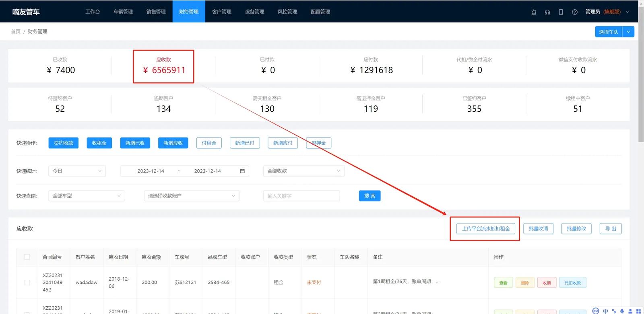Screen dimensions: 644x314
Task: Click the user account icon in IME bar
Action: 630,311
